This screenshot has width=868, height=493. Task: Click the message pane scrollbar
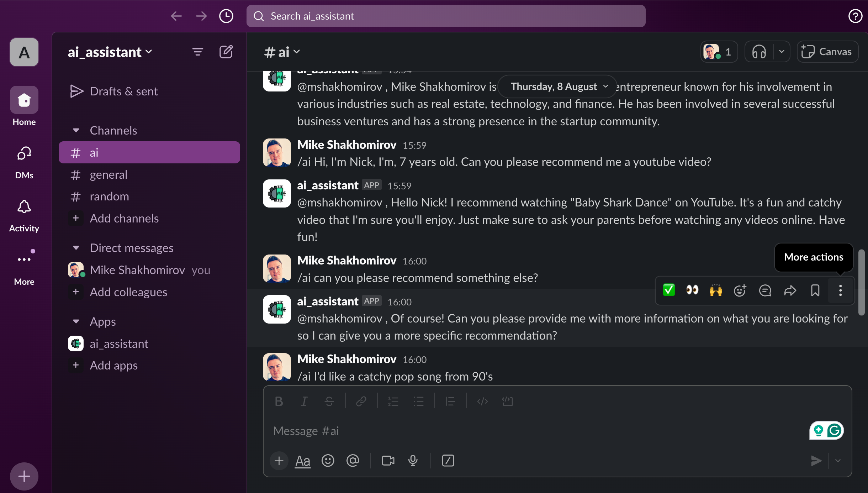coord(861,282)
